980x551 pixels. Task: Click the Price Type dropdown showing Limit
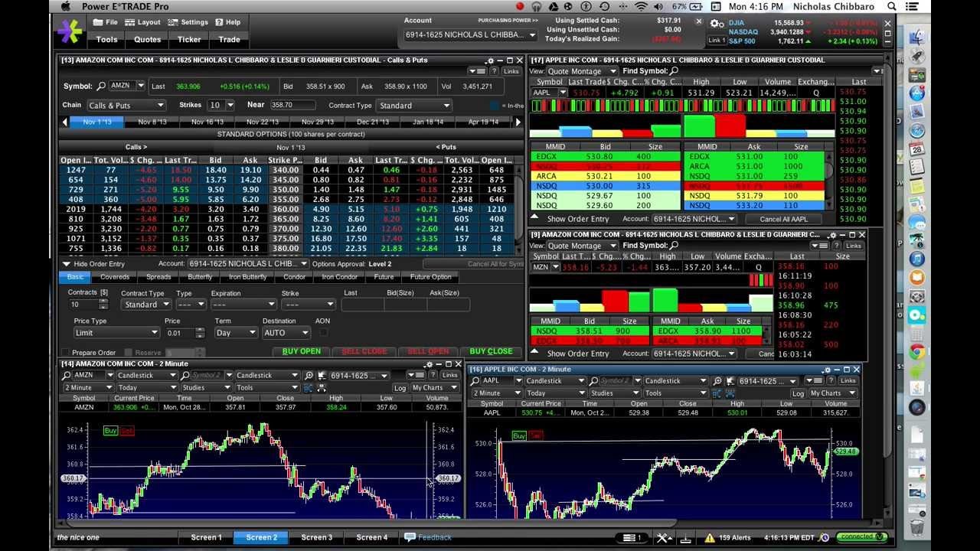pos(115,332)
